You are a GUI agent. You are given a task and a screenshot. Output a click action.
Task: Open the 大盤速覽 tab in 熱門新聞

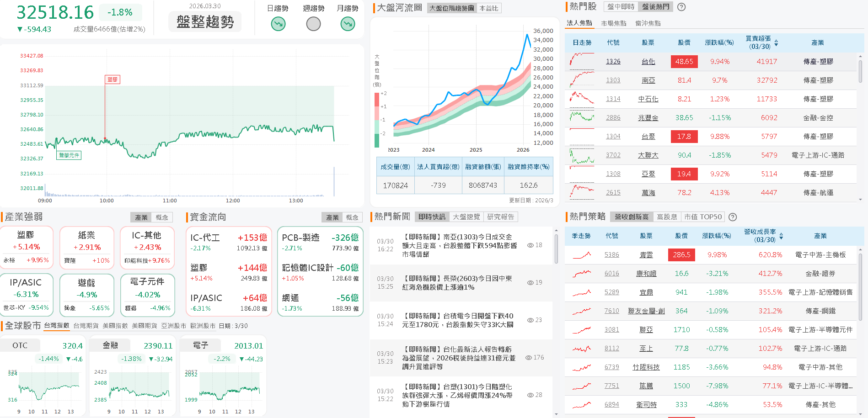pos(466,217)
